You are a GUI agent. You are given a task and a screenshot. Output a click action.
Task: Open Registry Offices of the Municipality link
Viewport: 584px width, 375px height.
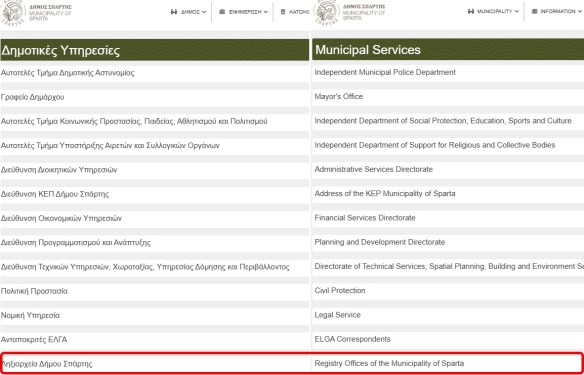[x=389, y=363]
